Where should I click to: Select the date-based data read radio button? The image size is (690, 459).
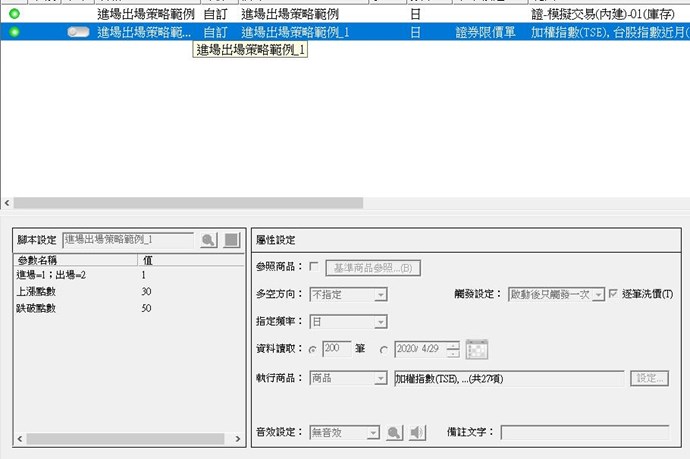click(x=384, y=350)
